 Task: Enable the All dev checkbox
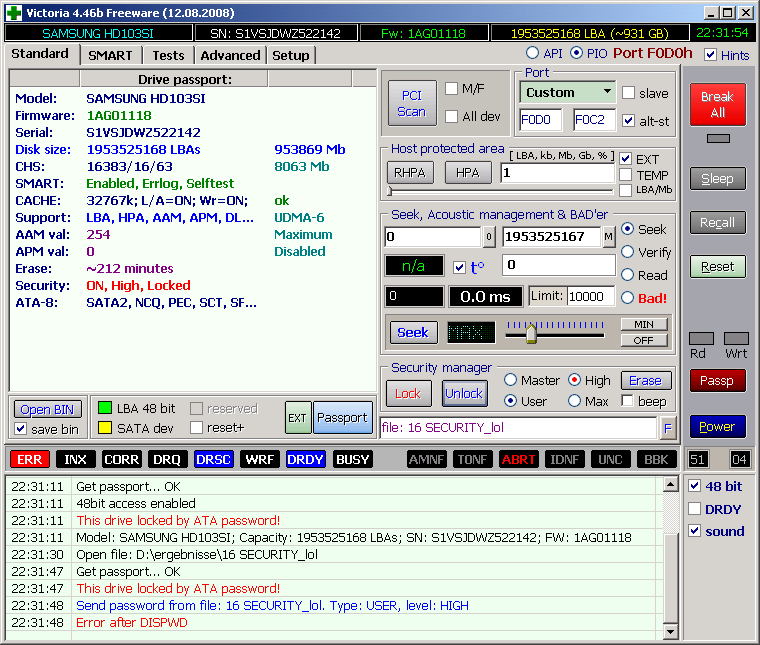pos(451,116)
